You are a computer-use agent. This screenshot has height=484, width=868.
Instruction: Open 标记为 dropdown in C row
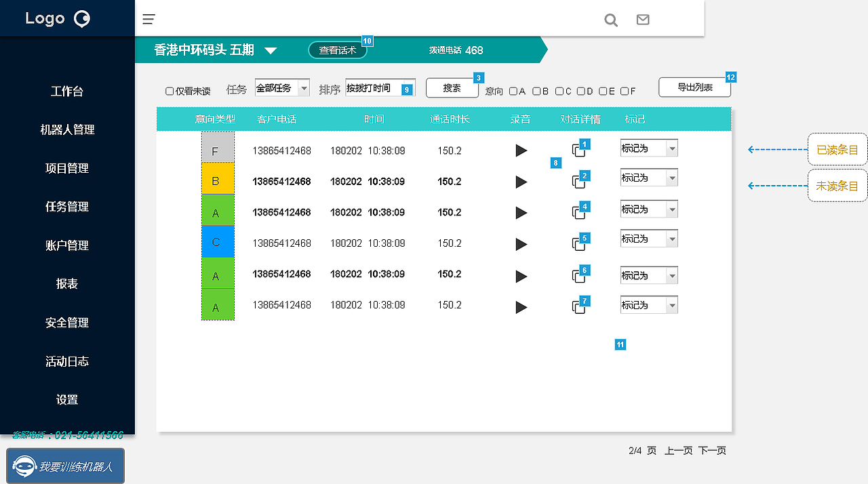[x=649, y=239]
